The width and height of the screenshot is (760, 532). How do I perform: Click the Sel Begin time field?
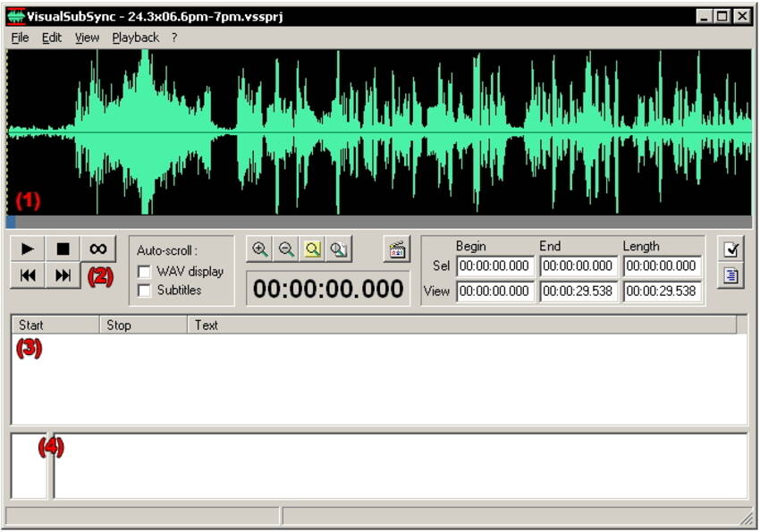[x=495, y=266]
